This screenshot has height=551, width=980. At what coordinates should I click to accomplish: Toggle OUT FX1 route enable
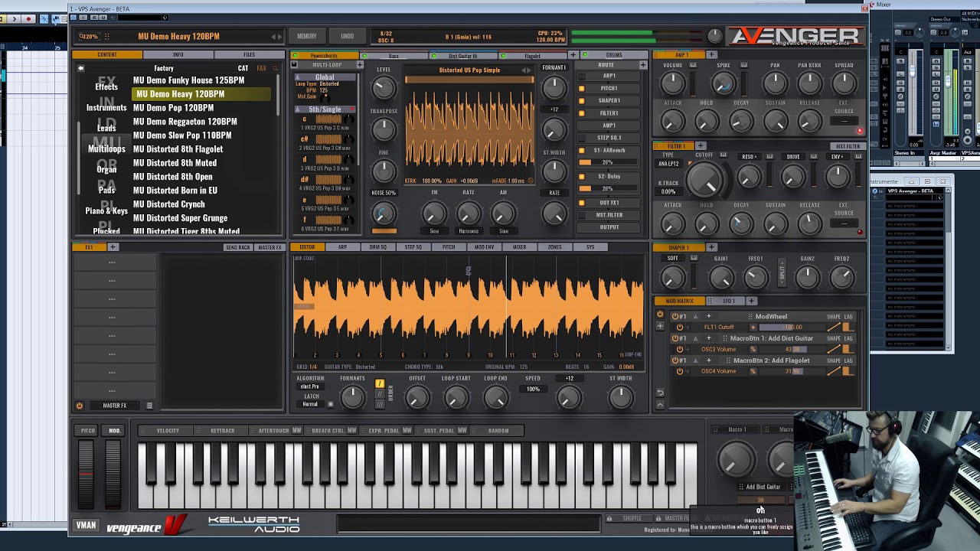[x=582, y=203]
